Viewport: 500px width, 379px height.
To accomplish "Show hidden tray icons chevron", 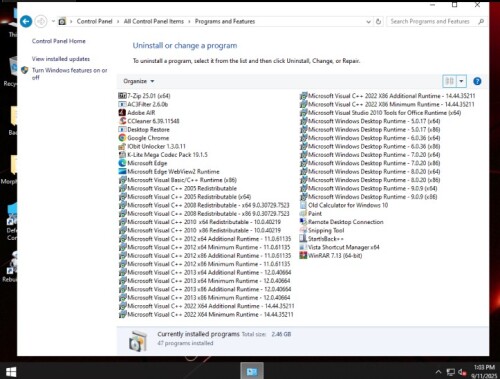I will tap(439, 372).
